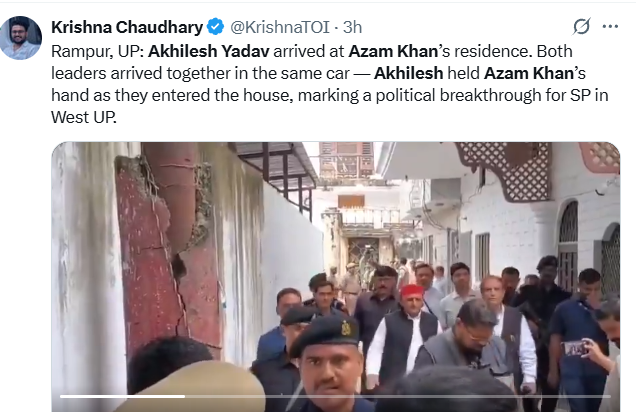Open the 3h timestamp permalink
This screenshot has width=636, height=412.
[x=352, y=27]
